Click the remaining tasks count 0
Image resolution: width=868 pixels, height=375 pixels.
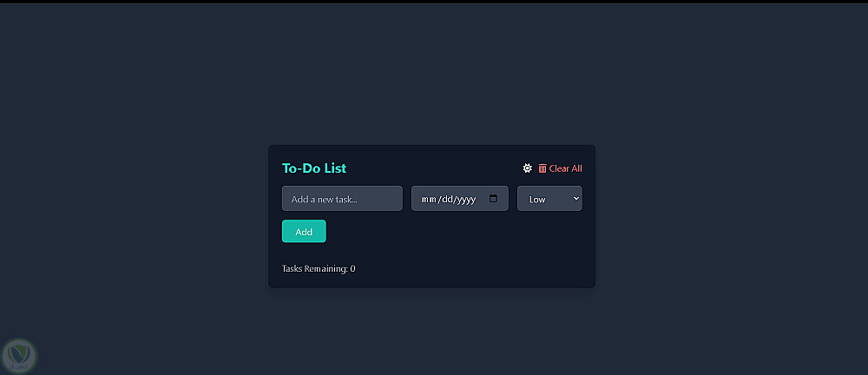pyautogui.click(x=352, y=268)
